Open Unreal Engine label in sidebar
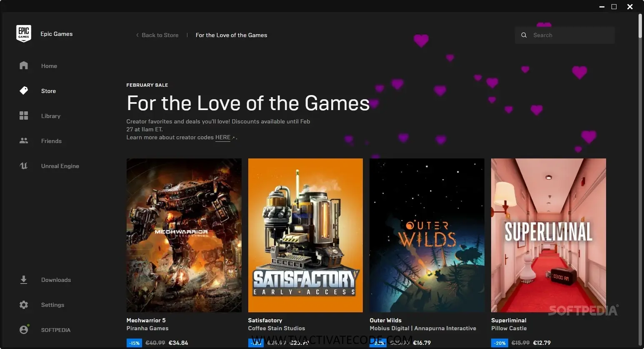 coord(60,166)
